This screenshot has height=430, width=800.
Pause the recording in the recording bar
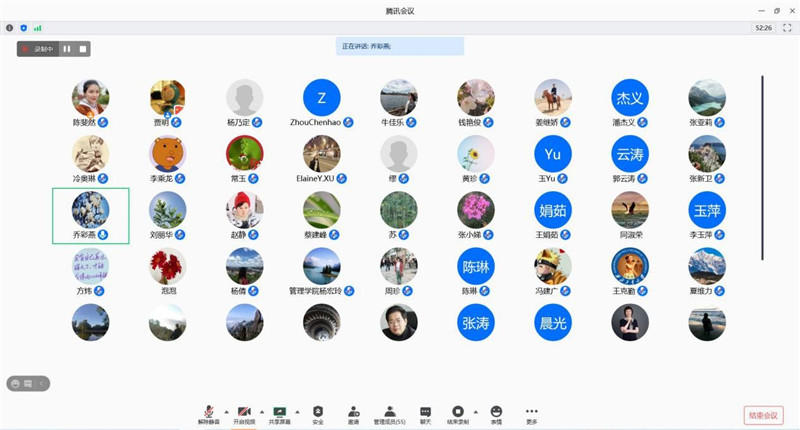67,48
